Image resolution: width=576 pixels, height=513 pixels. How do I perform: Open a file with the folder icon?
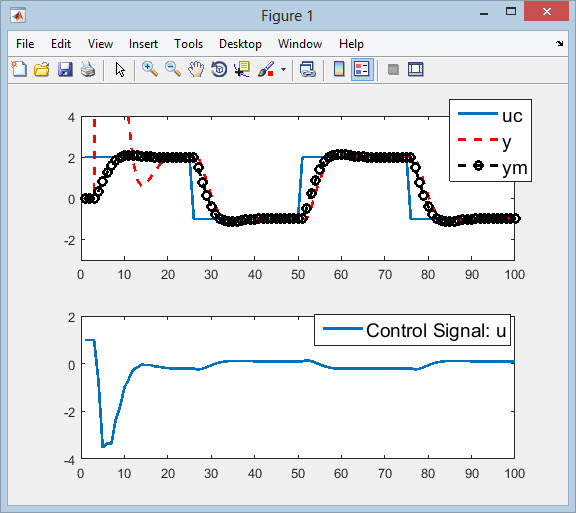click(x=42, y=69)
